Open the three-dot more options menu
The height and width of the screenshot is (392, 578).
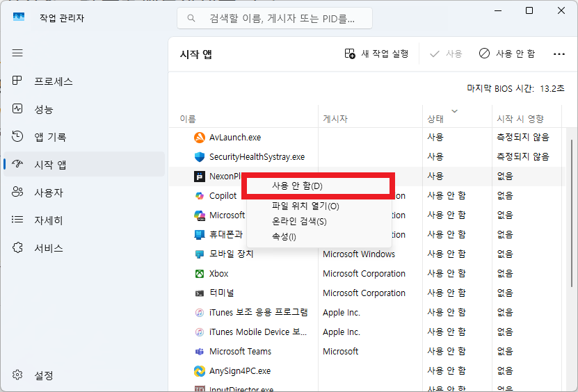(x=559, y=54)
